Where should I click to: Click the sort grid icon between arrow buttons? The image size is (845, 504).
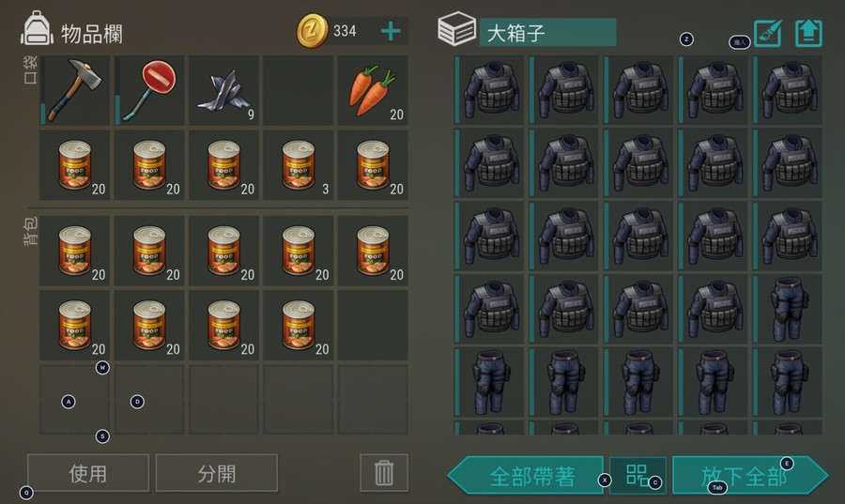tap(638, 475)
